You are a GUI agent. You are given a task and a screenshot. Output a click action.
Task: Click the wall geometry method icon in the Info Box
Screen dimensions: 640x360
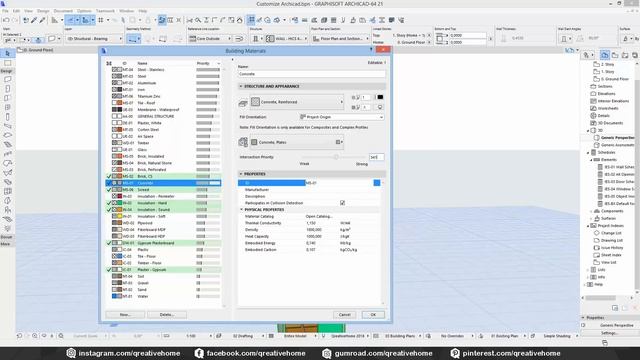[x=132, y=39]
